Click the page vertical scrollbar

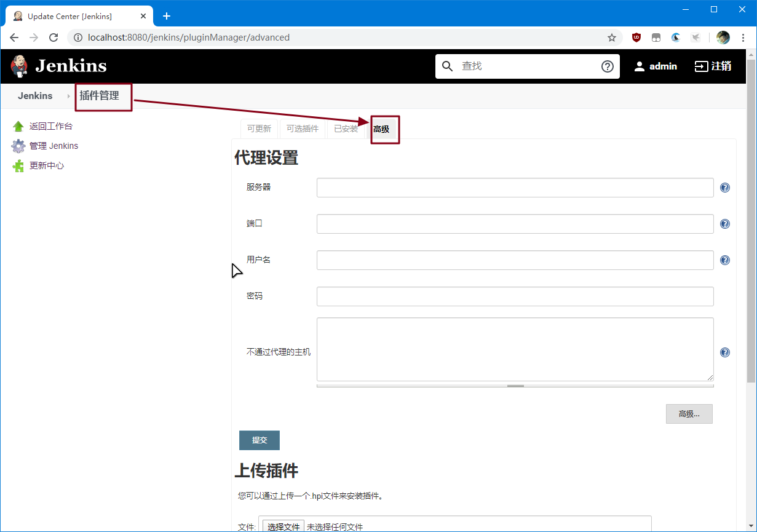click(x=751, y=221)
